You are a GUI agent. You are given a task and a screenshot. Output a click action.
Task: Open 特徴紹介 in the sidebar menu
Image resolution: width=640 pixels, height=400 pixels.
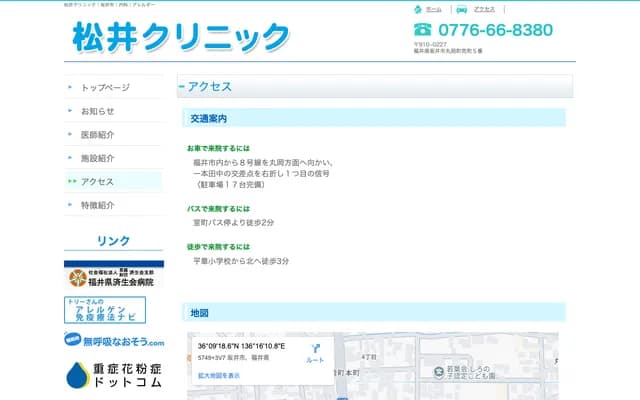98,205
